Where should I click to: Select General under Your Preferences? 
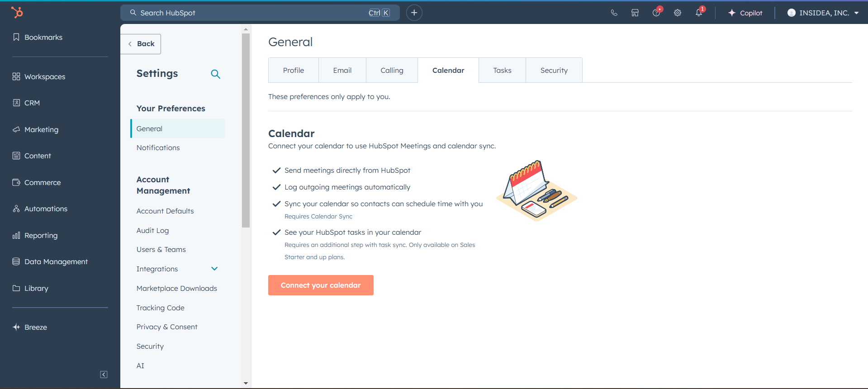pyautogui.click(x=177, y=128)
